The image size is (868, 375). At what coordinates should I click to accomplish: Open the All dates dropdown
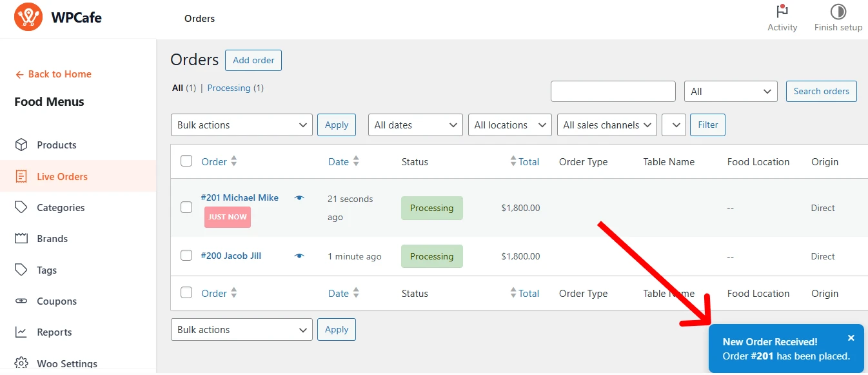pyautogui.click(x=415, y=125)
